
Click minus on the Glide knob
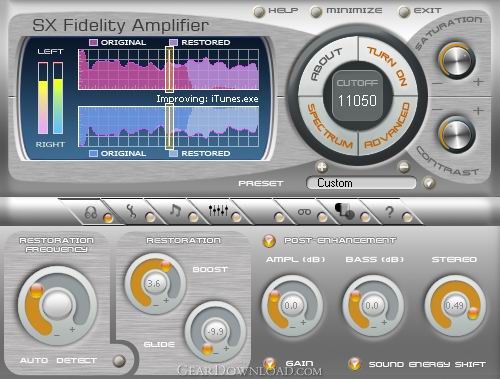(x=216, y=353)
